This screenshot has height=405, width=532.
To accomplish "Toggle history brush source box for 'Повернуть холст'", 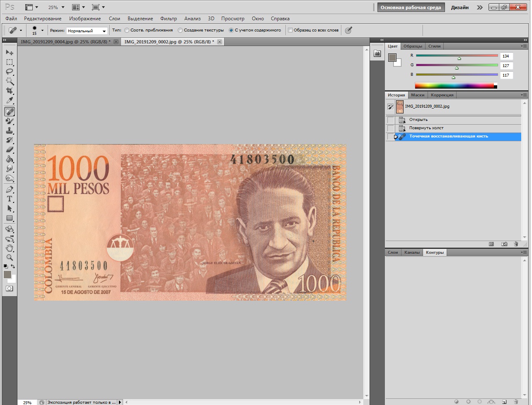I will (390, 128).
